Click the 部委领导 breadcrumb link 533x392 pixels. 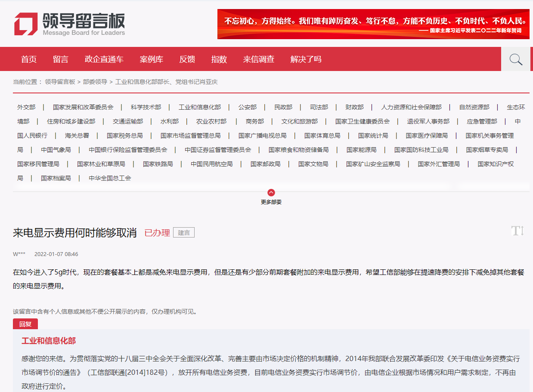[95, 82]
